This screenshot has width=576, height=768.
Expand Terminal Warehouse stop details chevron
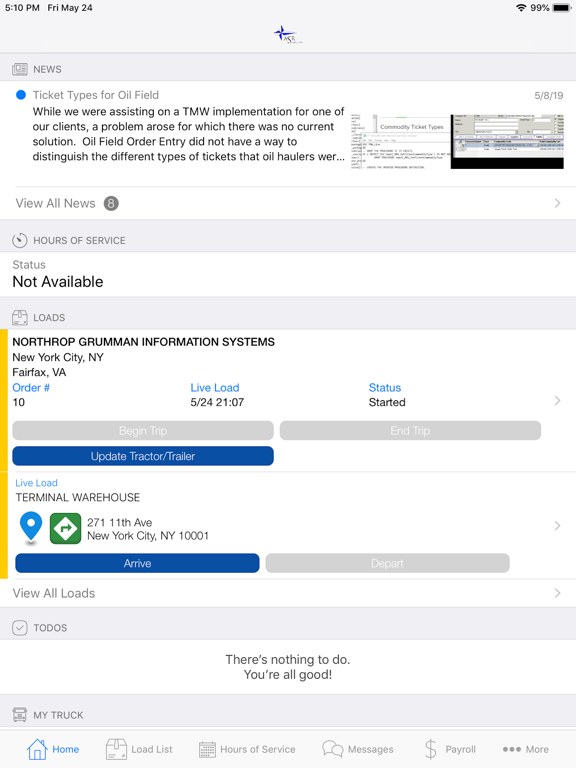point(557,526)
